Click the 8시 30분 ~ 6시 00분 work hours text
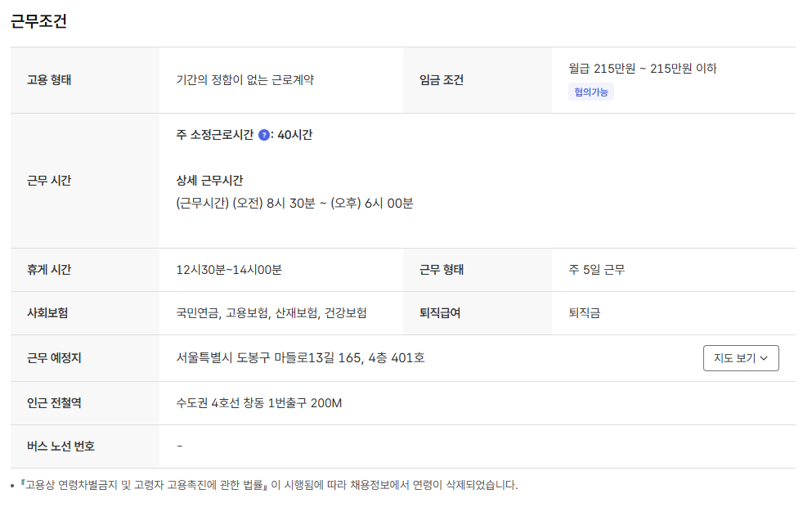The image size is (812, 507). [x=294, y=204]
